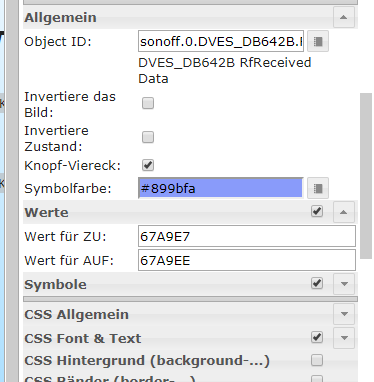
Task: Collapse the Allgemein section
Action: (344, 17)
